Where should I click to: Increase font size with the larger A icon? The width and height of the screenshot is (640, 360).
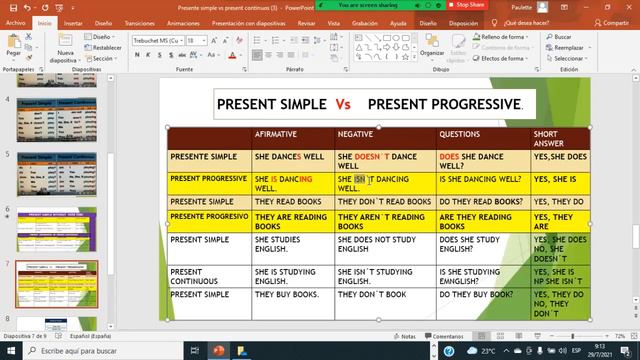pyautogui.click(x=214, y=40)
